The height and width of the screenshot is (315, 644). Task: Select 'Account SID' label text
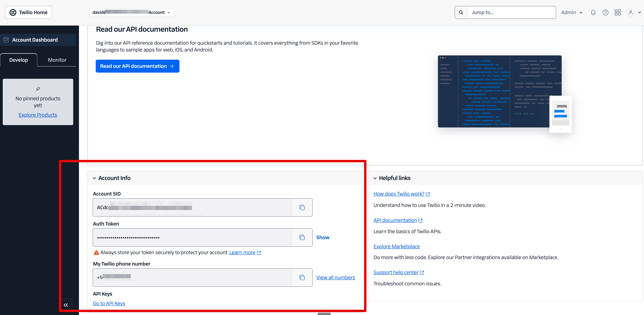coord(107,194)
